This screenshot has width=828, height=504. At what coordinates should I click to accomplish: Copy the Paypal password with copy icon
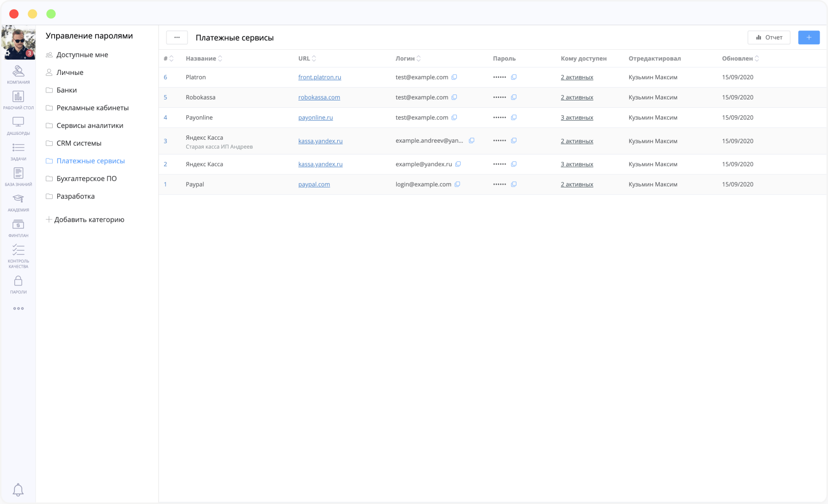513,185
